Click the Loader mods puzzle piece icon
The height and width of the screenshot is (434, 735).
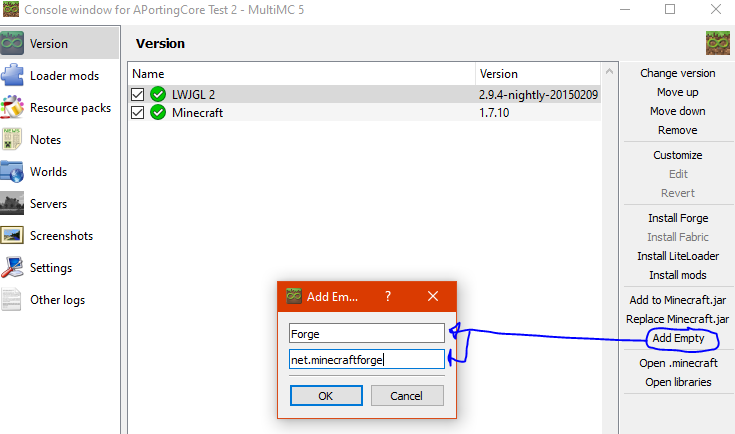tap(12, 75)
